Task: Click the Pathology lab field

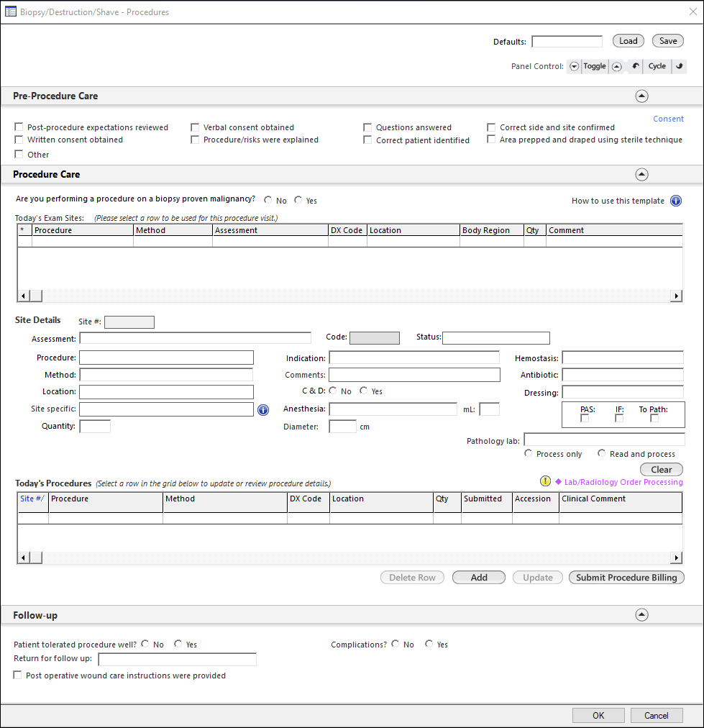Action: (x=604, y=440)
